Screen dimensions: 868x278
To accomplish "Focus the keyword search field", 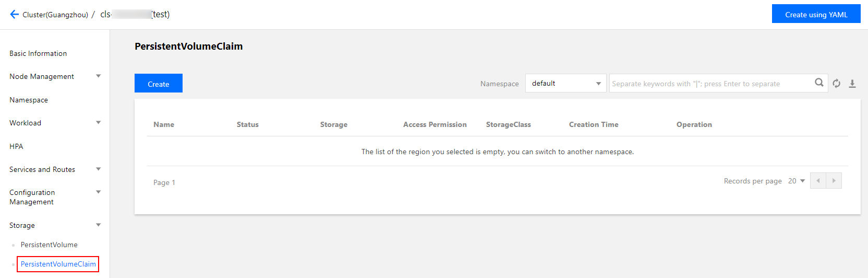I will pyautogui.click(x=709, y=84).
